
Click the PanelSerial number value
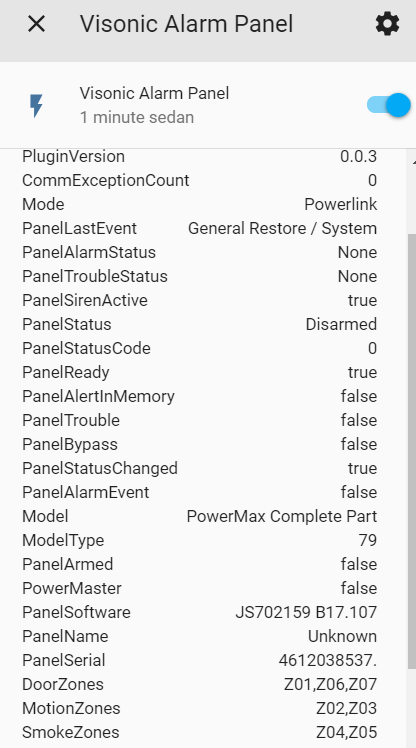pyautogui.click(x=328, y=660)
